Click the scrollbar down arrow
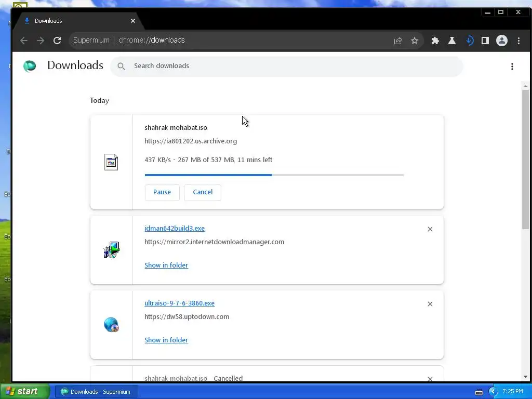Screen dimensions: 532x399 click(x=525, y=377)
